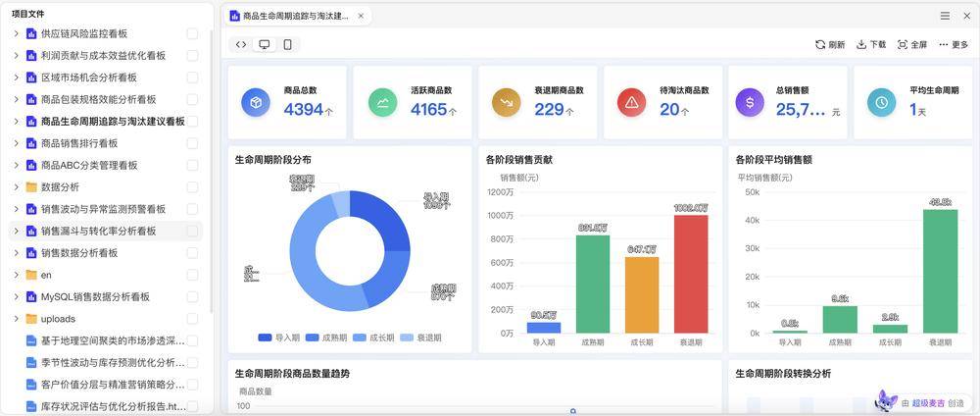Select mobile preview mode icon
Screen dimensions: 980x416
(287, 45)
